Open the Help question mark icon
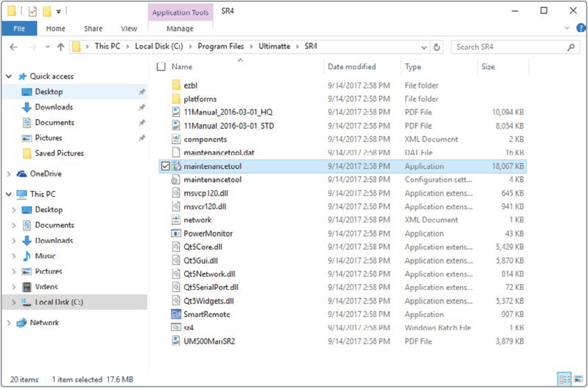588x388 pixels. pos(581,28)
